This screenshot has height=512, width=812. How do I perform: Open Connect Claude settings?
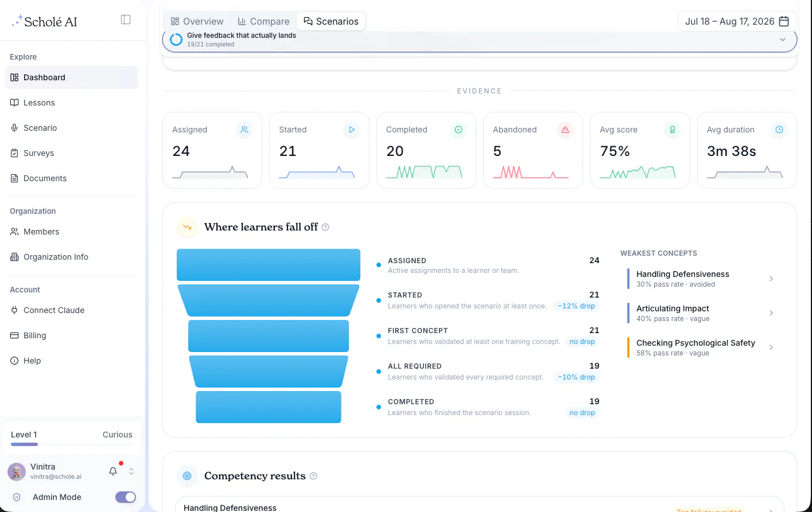(x=72, y=310)
